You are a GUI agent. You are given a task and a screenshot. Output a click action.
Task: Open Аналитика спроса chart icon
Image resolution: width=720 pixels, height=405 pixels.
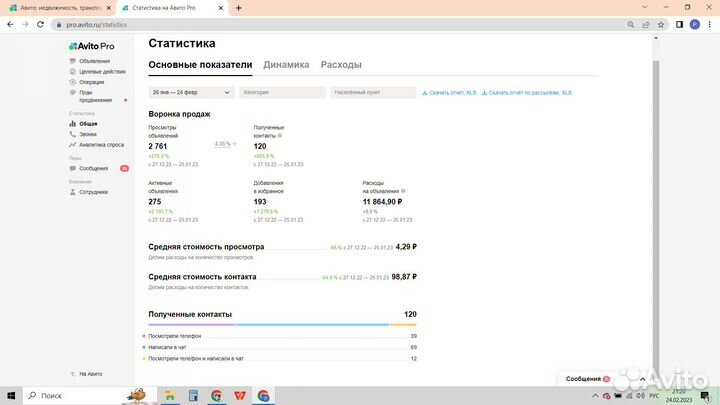73,145
